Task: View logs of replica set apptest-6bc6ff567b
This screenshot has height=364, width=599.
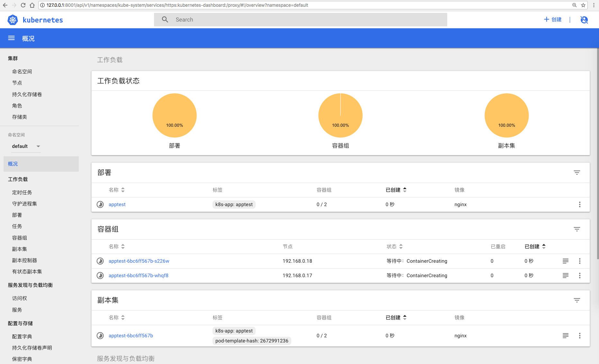Action: 566,336
